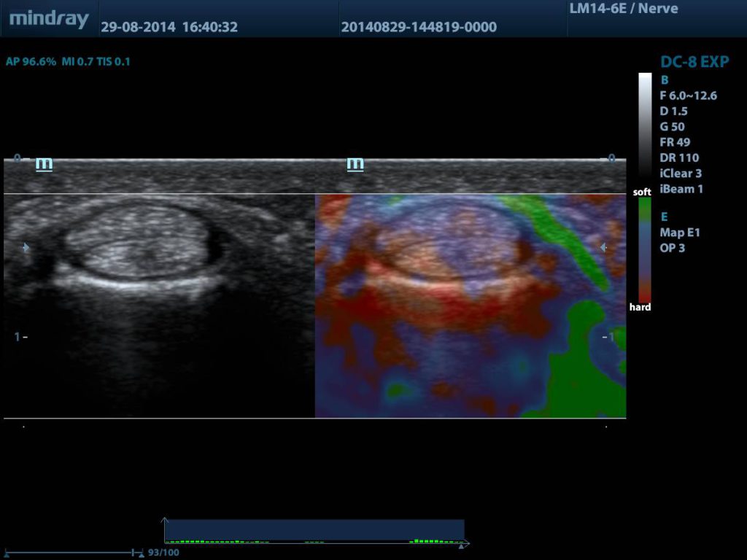Click the grayscale brightness bar
747x560 pixels.
click(x=645, y=128)
